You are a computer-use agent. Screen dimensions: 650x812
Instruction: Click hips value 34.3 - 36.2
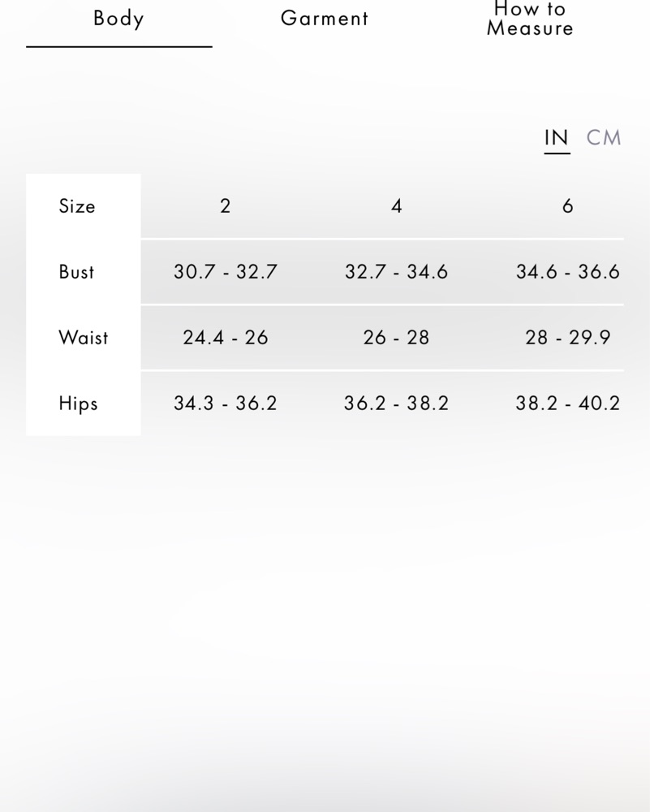click(225, 404)
